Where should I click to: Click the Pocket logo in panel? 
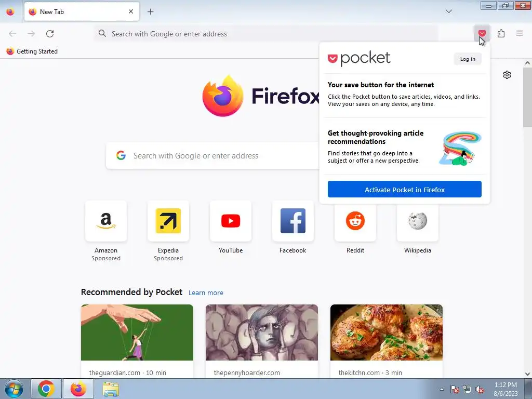pos(359,58)
